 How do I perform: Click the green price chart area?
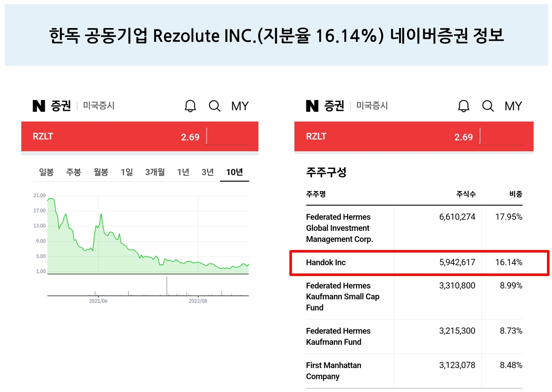(x=148, y=236)
